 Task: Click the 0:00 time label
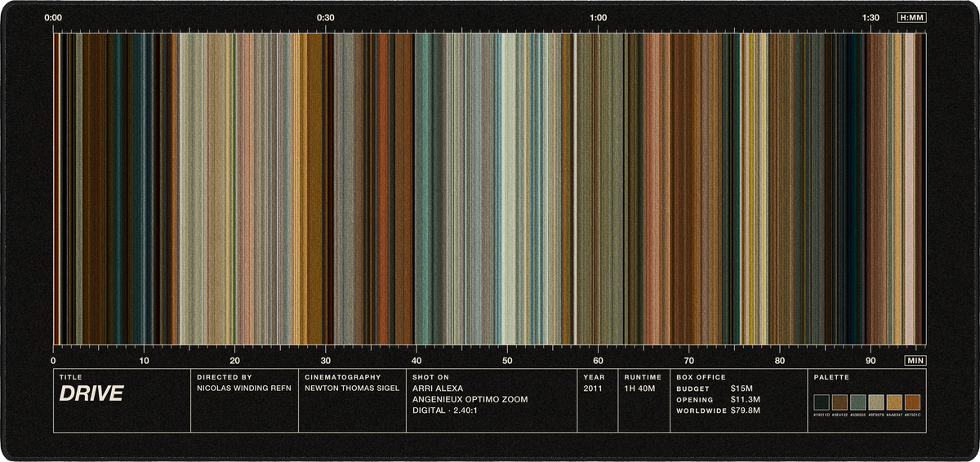(54, 17)
